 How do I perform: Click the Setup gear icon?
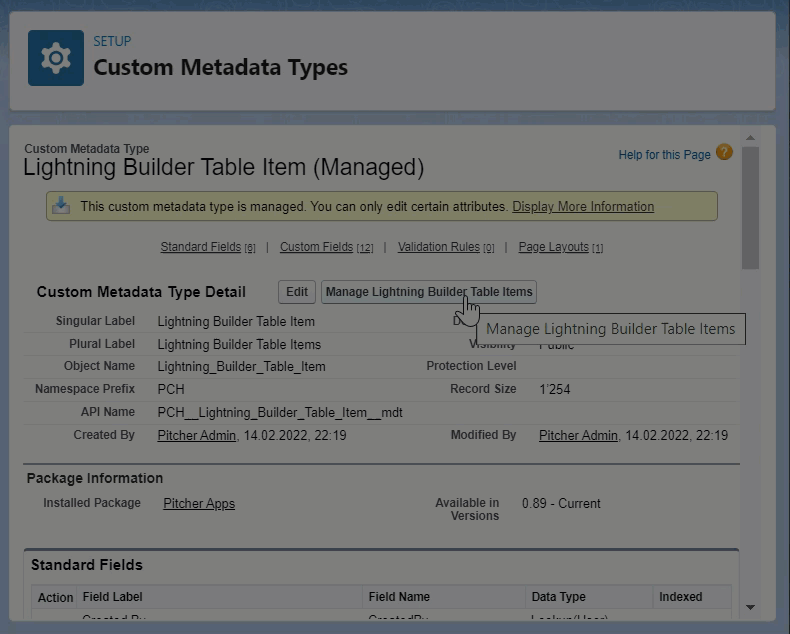click(56, 58)
